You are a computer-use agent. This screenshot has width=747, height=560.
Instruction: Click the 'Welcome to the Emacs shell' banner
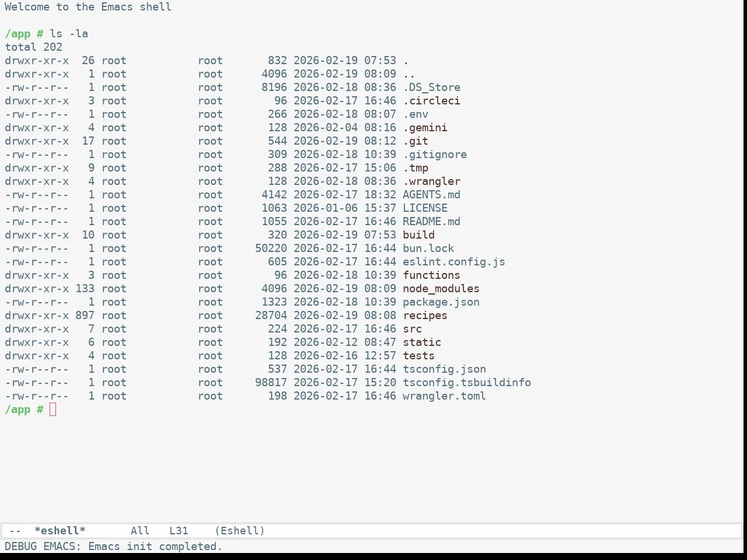(x=88, y=7)
